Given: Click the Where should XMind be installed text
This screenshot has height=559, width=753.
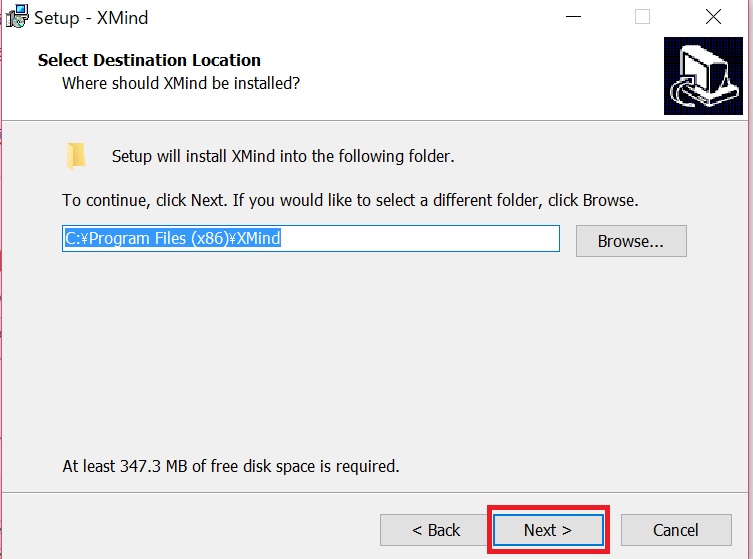Looking at the screenshot, I should (x=181, y=84).
